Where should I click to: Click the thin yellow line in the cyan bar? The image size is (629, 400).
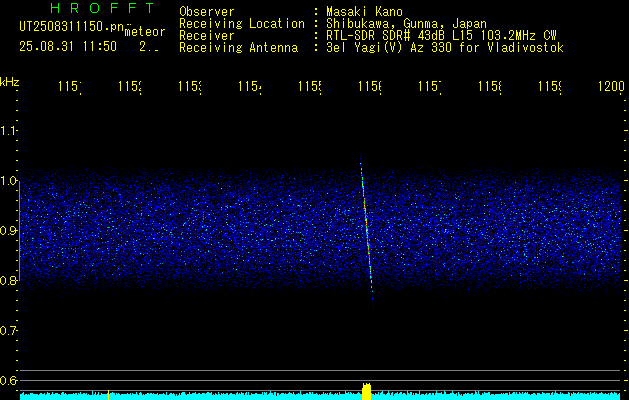coord(108,395)
